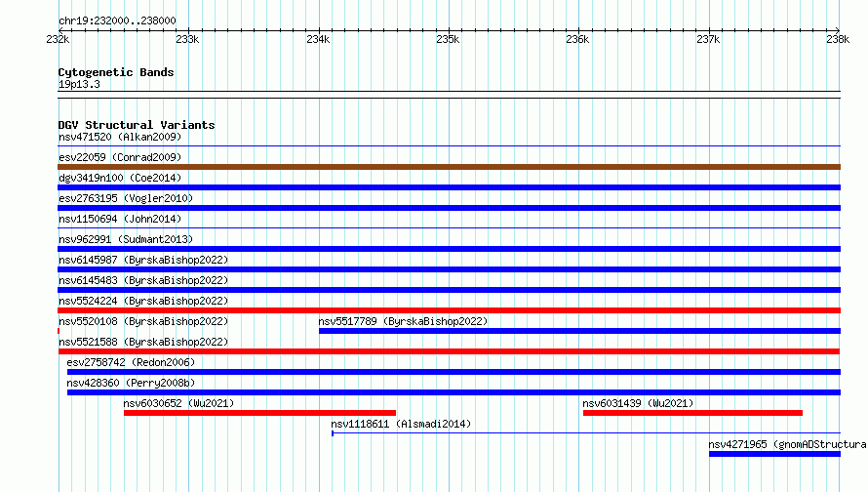Click the 234k ruler label
The height and width of the screenshot is (492, 868).
[318, 39]
